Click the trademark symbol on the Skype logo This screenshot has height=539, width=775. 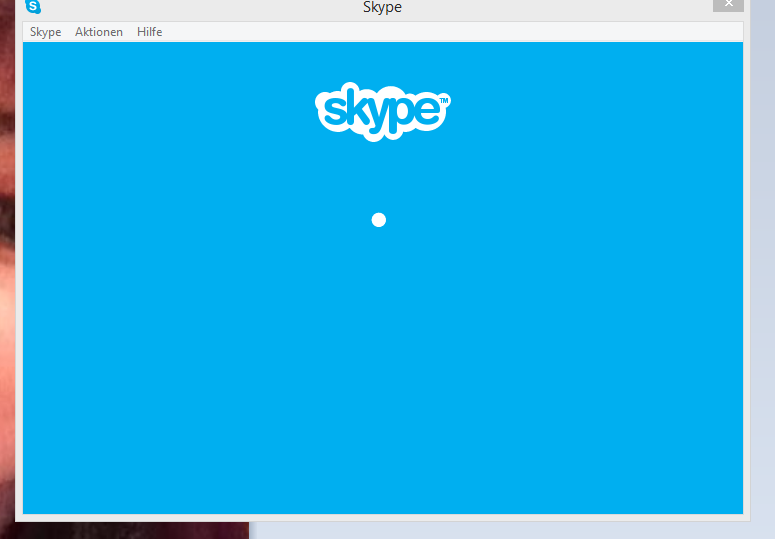click(x=444, y=100)
